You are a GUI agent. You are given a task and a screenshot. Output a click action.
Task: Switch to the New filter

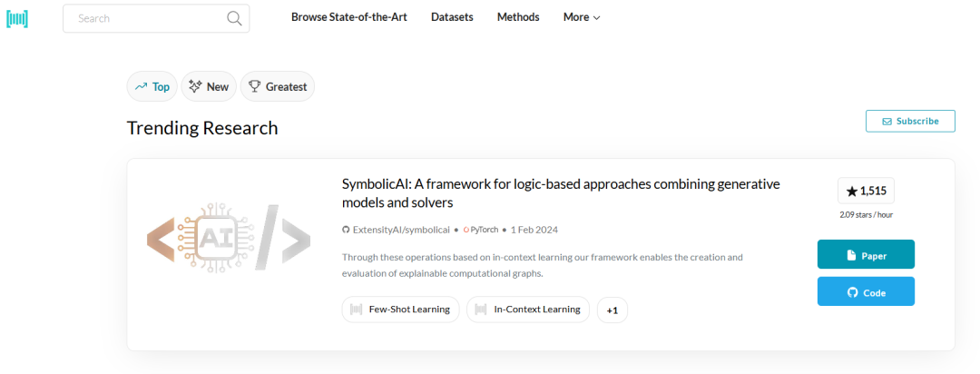click(x=209, y=86)
